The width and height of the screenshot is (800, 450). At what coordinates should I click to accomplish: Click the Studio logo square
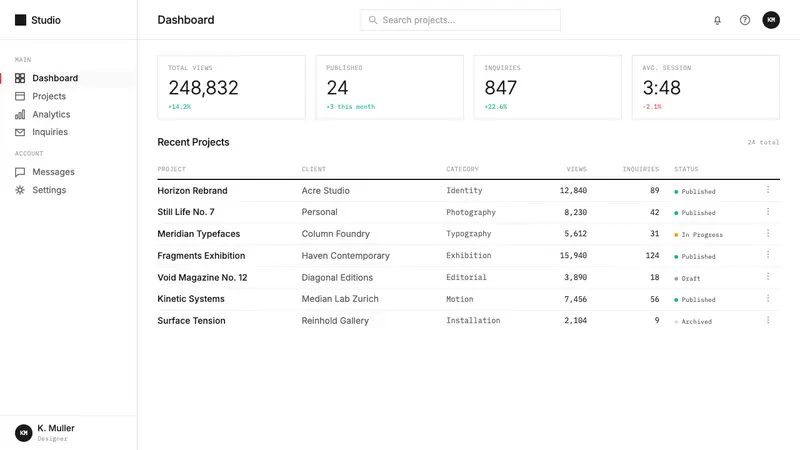(20, 20)
